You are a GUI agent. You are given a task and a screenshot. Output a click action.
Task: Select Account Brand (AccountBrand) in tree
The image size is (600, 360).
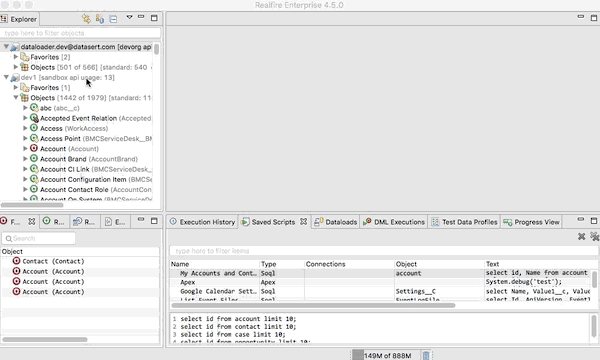pos(89,159)
